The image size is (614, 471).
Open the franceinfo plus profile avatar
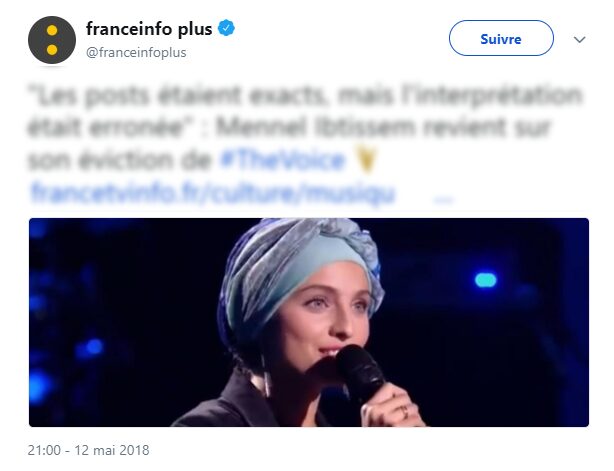(52, 40)
